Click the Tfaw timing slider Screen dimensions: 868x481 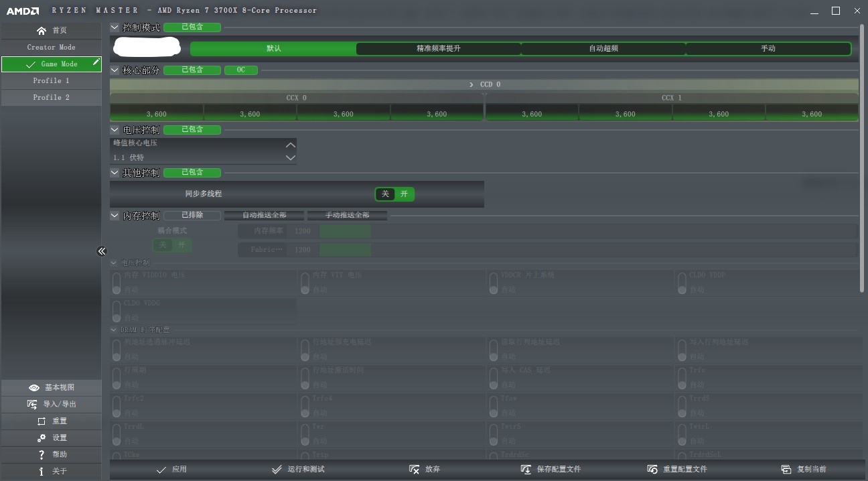[x=494, y=406]
